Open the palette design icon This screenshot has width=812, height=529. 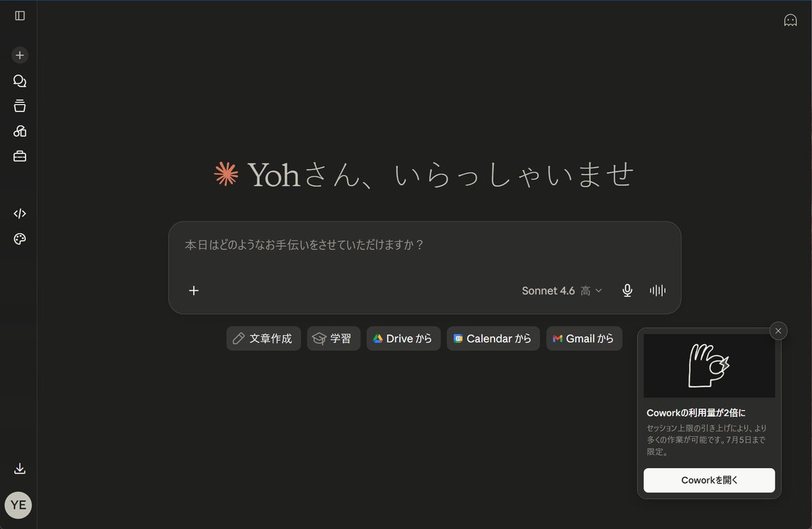point(20,239)
